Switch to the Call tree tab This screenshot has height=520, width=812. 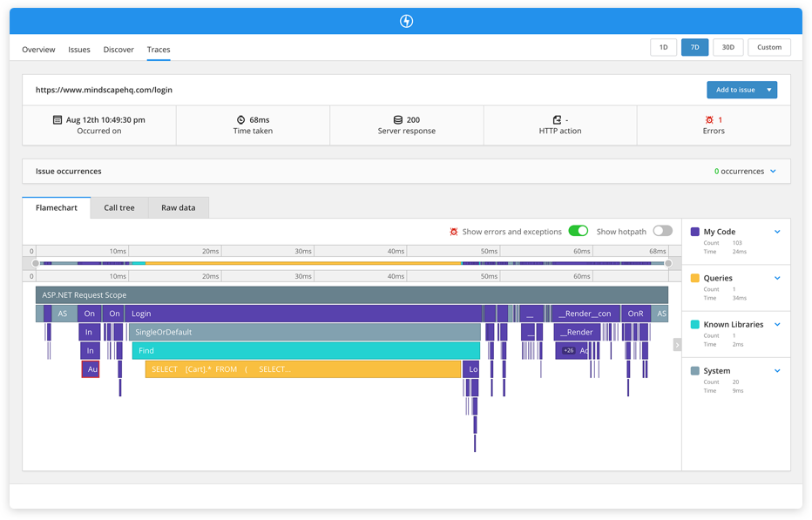[119, 208]
